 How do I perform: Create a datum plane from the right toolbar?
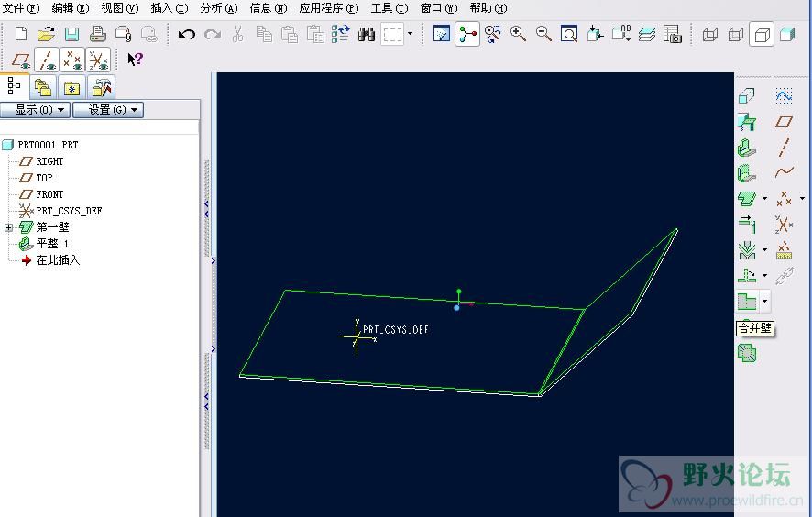coord(784,122)
